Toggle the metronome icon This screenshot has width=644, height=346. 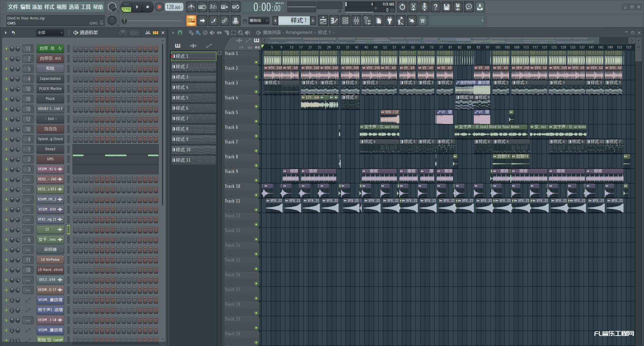tap(191, 7)
